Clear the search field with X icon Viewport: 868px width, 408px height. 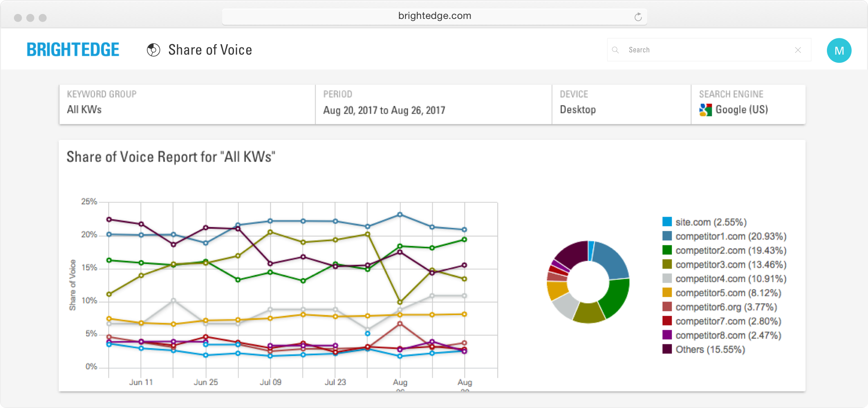[798, 50]
